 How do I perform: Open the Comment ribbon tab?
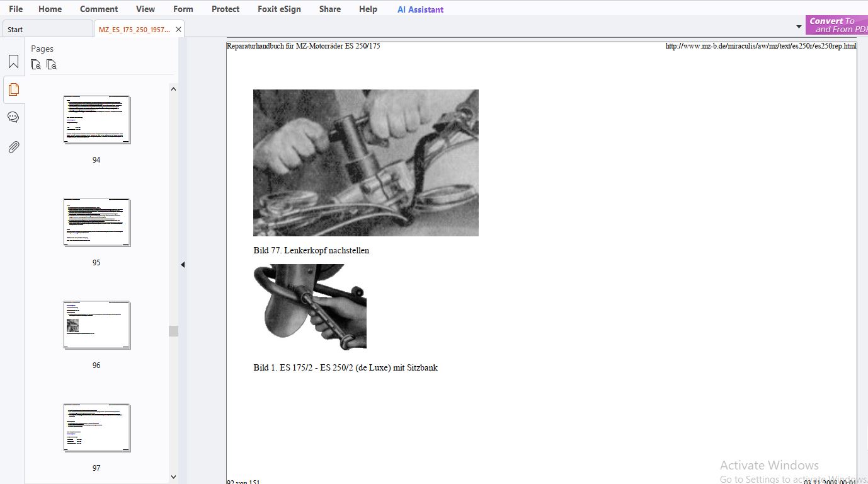(99, 9)
